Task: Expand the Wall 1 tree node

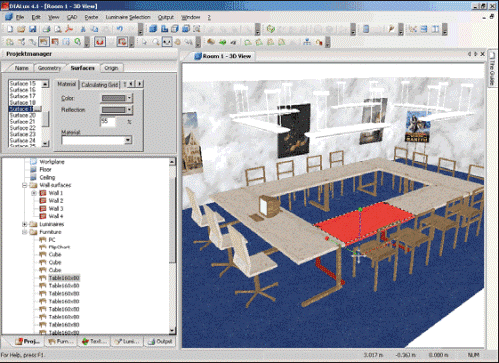Action: [34, 193]
